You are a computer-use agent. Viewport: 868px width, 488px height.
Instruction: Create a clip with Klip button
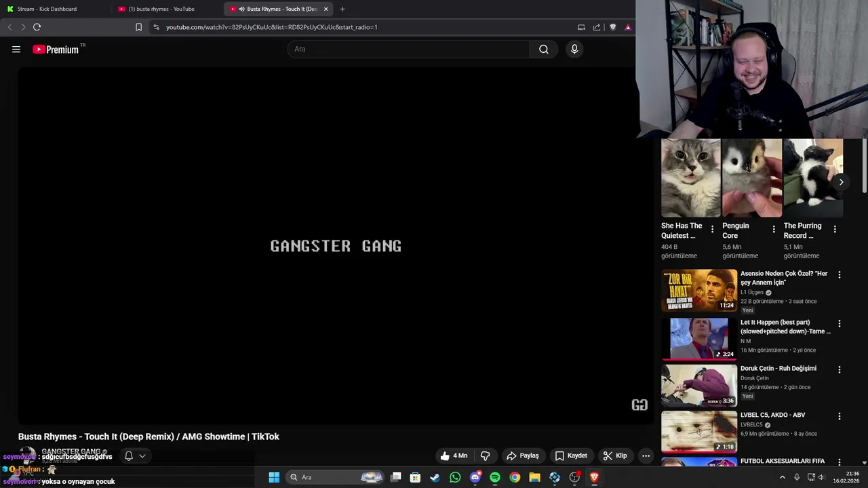[615, 455]
